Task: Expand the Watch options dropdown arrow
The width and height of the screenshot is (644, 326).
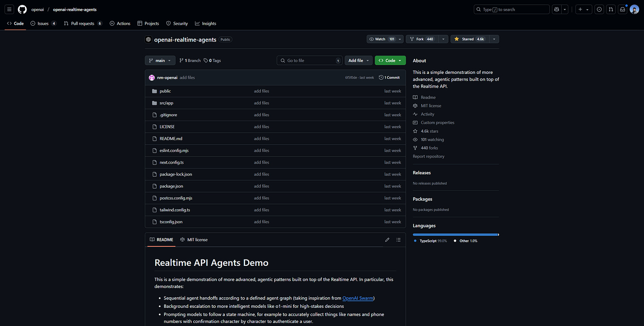Action: [x=400, y=39]
